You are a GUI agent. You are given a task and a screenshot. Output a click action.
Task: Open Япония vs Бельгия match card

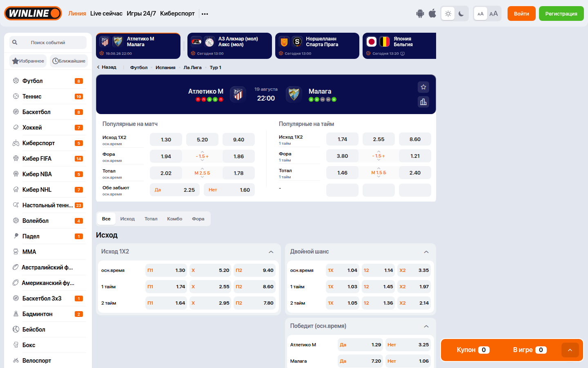point(399,46)
